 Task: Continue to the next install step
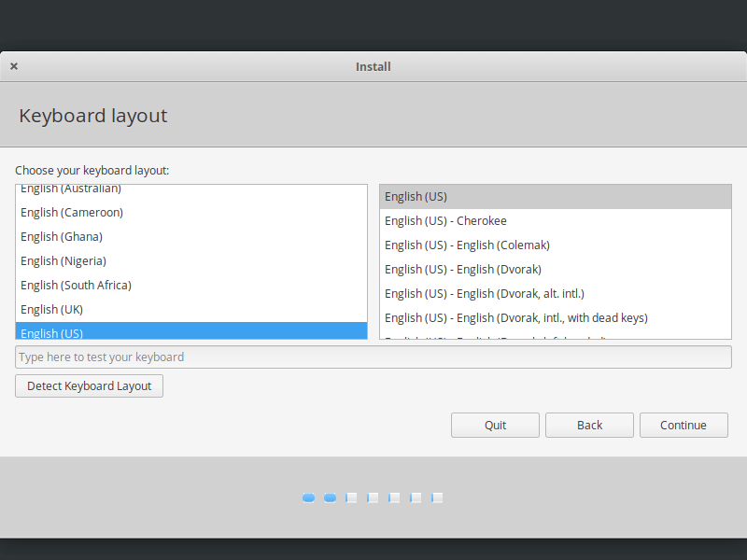tap(684, 426)
